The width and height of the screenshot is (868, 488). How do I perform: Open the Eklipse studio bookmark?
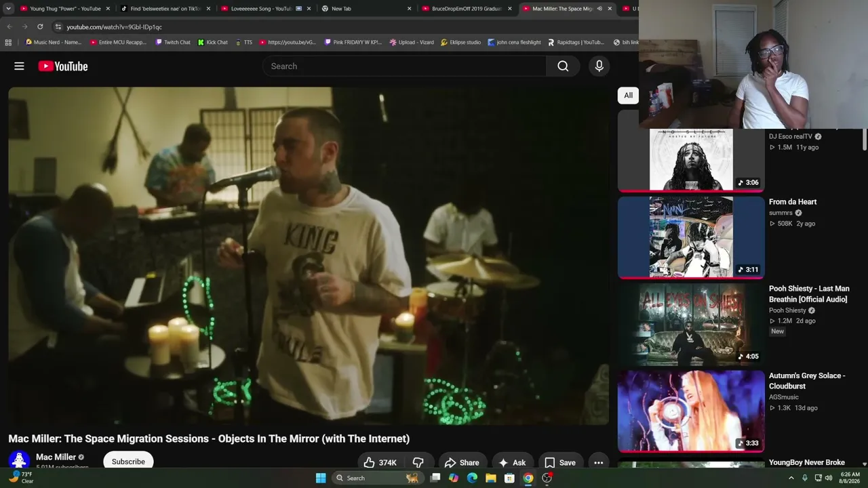[460, 42]
